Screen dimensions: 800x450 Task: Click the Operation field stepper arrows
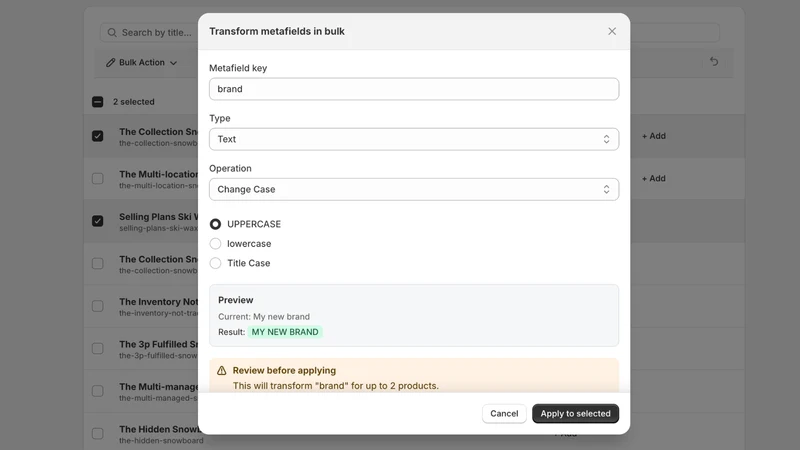606,189
